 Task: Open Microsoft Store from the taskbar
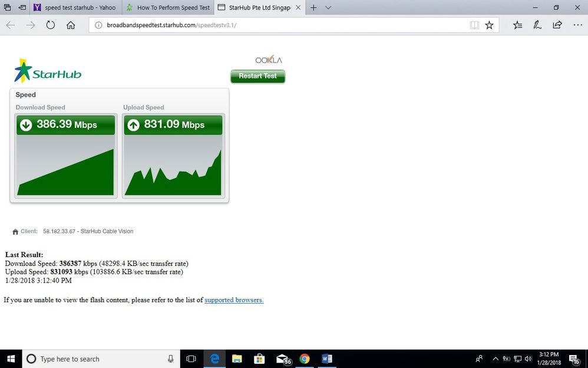tap(259, 359)
